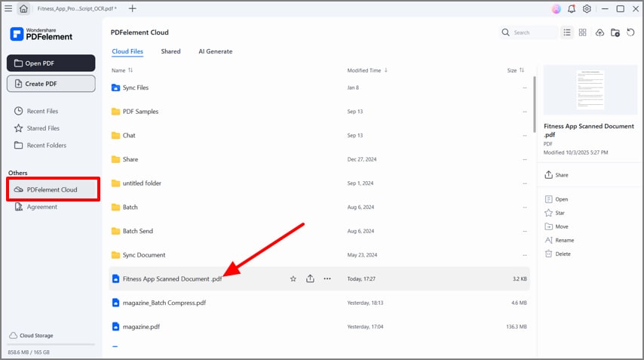Share the Fitness App Scanned Document row

coord(310,278)
